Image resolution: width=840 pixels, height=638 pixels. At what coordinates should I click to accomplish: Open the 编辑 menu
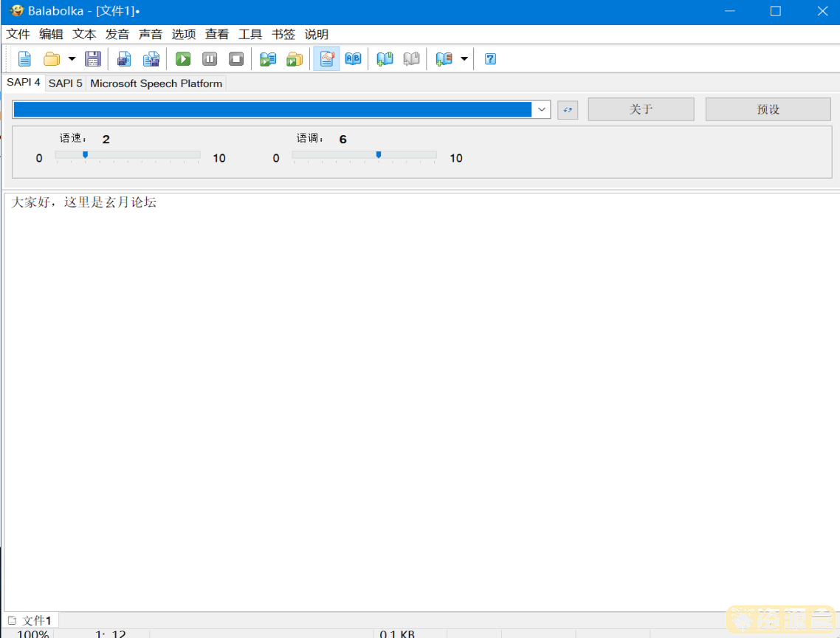52,34
